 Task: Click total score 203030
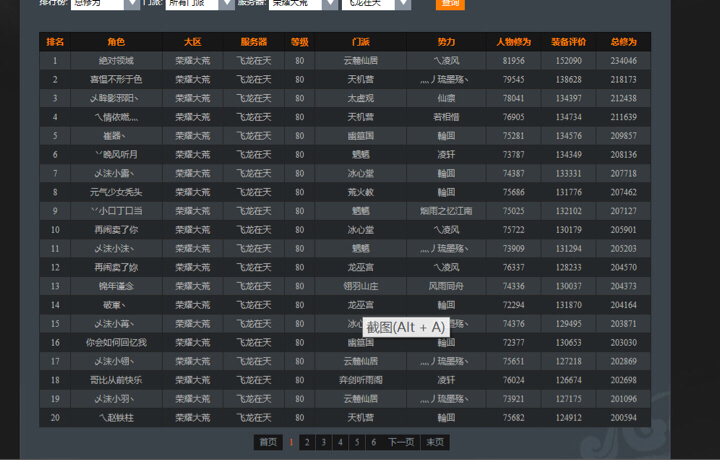[x=624, y=342]
